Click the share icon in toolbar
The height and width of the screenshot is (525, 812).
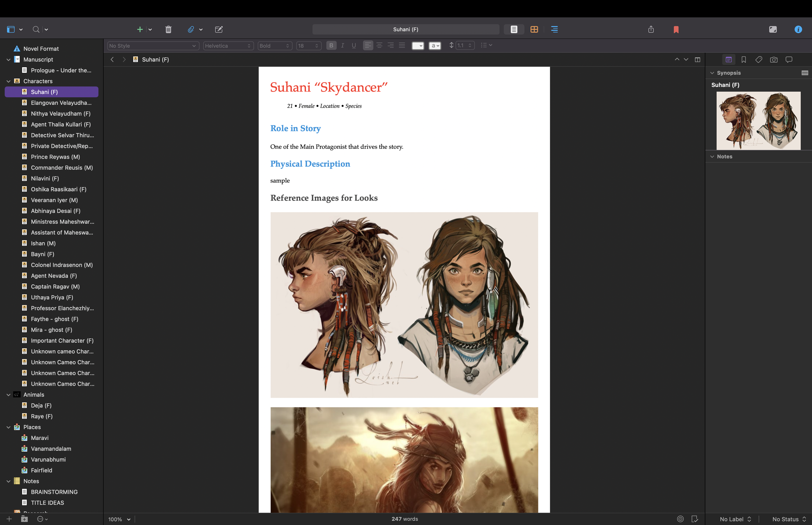pos(651,29)
